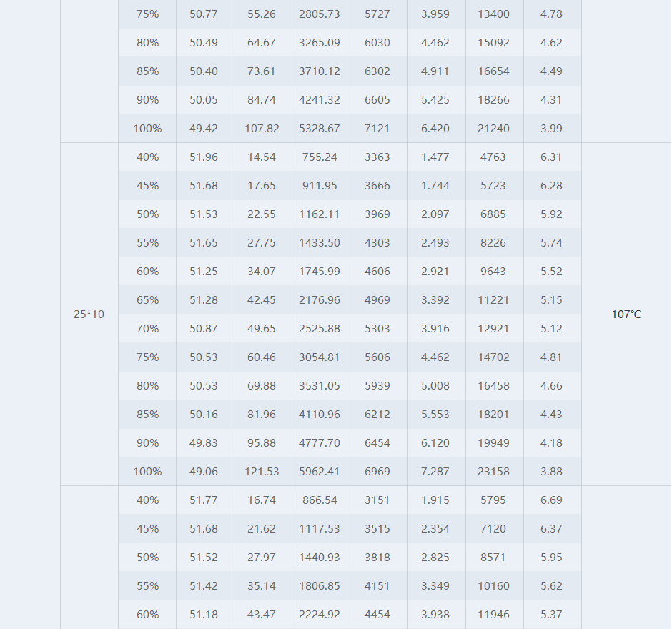Select the 755.24 power cell
Image resolution: width=672 pixels, height=629 pixels.
(x=321, y=157)
